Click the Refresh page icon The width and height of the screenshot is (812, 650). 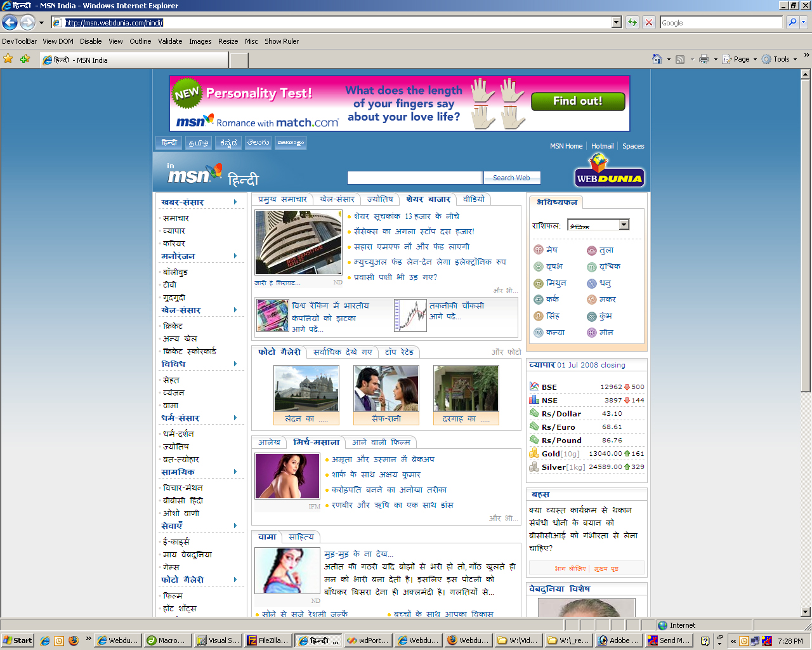click(632, 22)
